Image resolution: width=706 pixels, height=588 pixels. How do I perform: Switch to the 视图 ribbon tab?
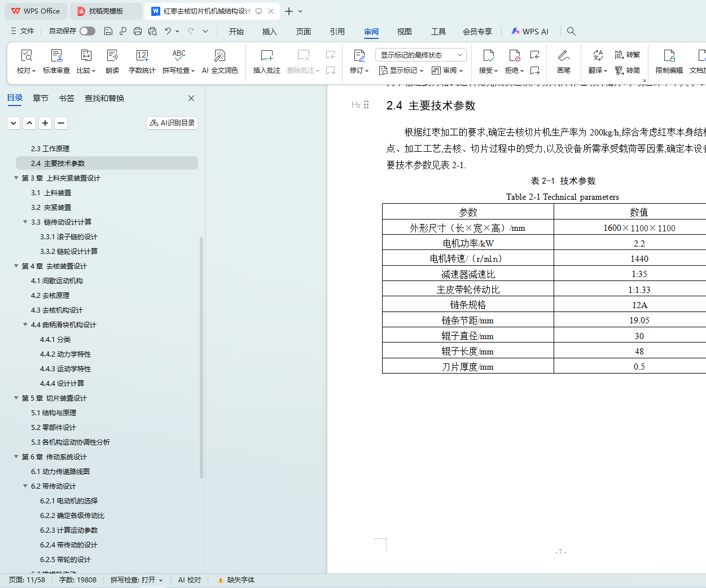click(404, 32)
